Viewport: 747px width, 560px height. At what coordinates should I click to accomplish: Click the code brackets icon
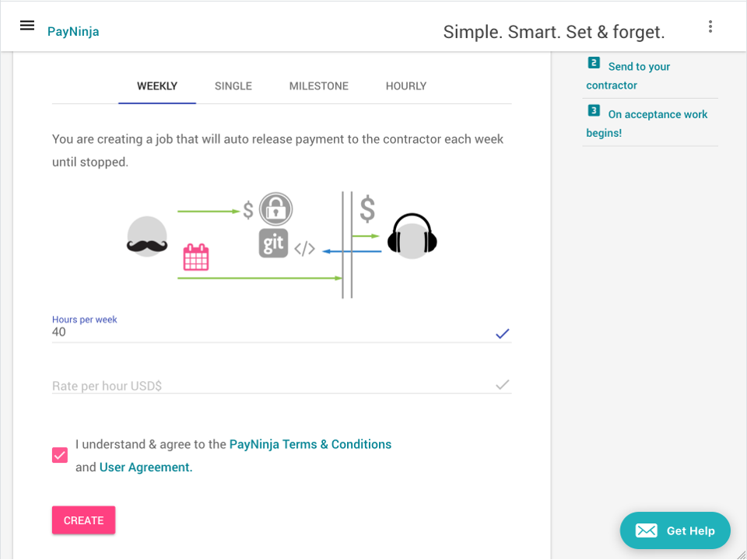(304, 249)
